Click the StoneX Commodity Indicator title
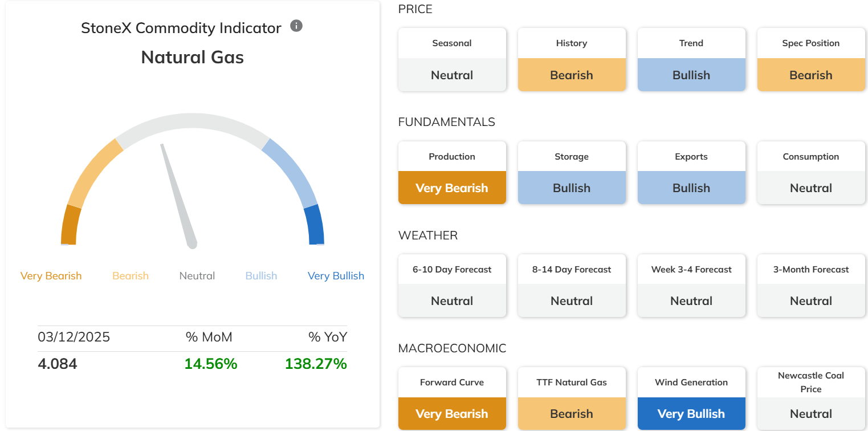The width and height of the screenshot is (868, 431). coord(181,28)
